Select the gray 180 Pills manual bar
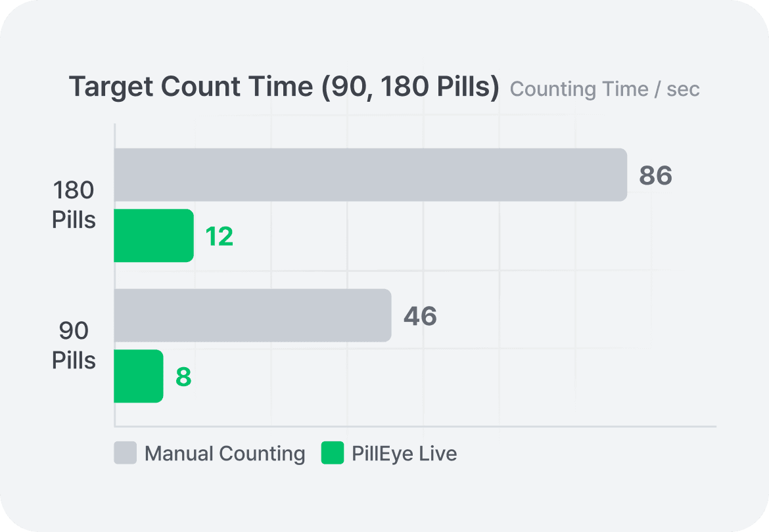The height and width of the screenshot is (532, 769). [x=370, y=175]
